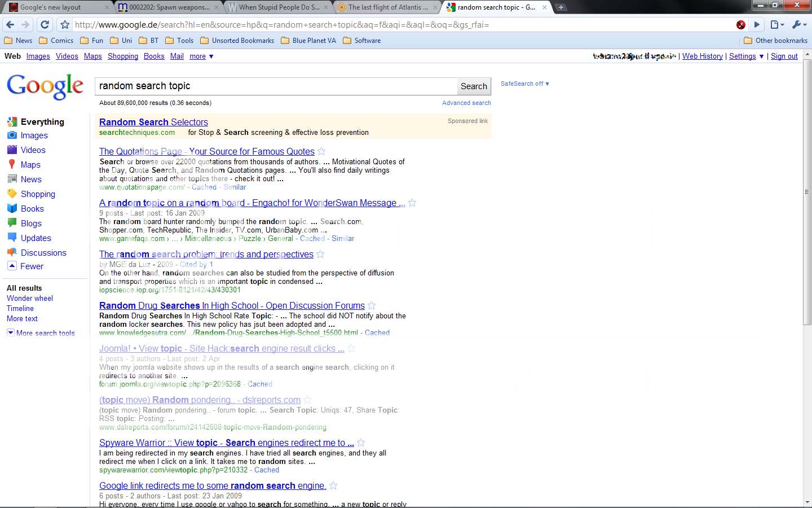Open Cached link for Spyware Warrior result
The image size is (812, 508).
pos(267,470)
